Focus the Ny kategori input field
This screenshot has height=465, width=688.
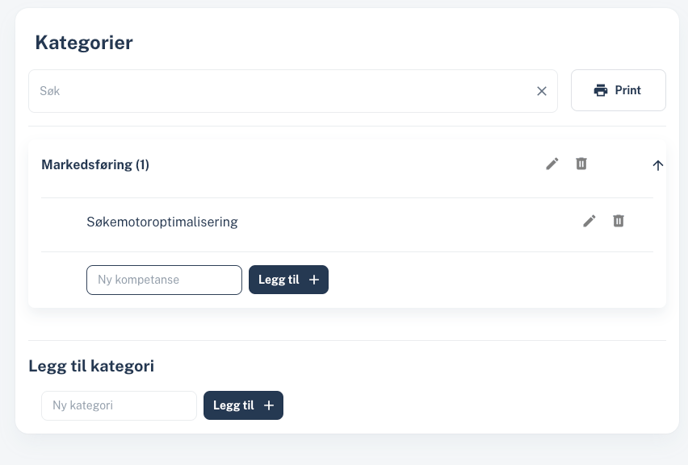[x=119, y=405]
